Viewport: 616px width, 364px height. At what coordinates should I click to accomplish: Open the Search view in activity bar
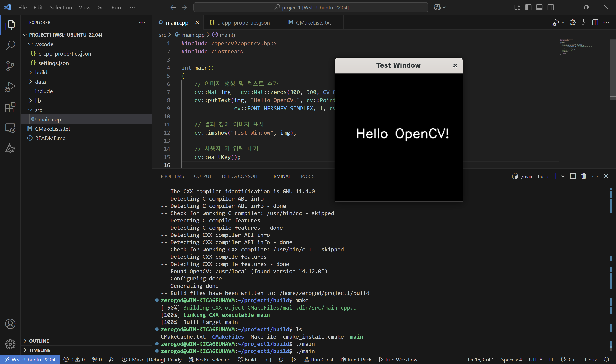point(10,46)
